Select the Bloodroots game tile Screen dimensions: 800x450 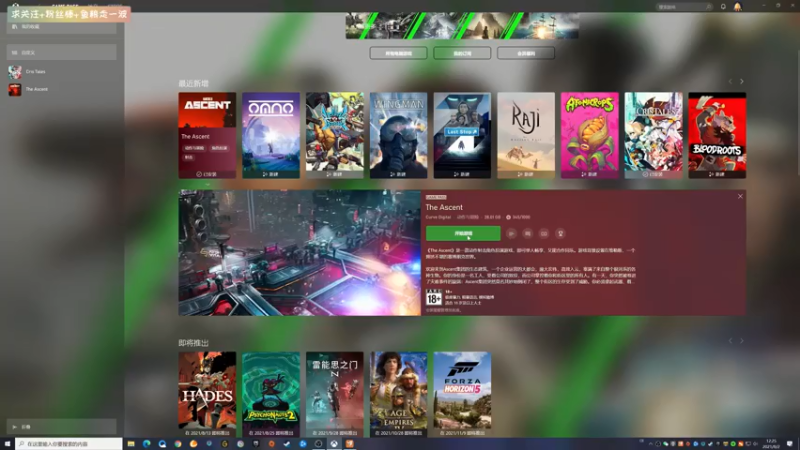[x=717, y=135]
